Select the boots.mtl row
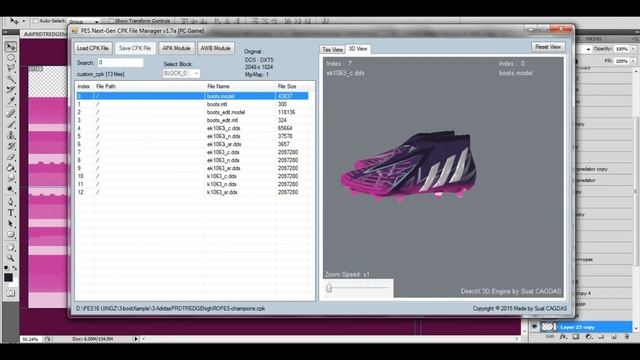Image resolution: width=640 pixels, height=360 pixels. 192,104
